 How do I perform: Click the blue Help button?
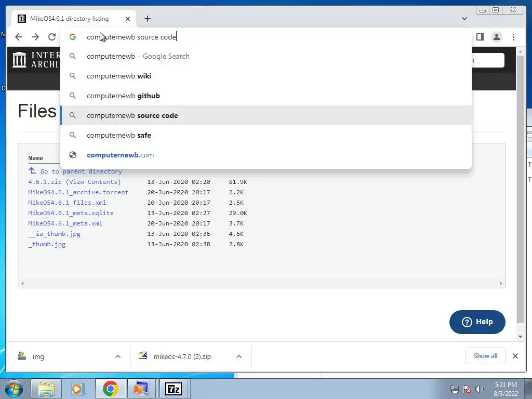(477, 322)
